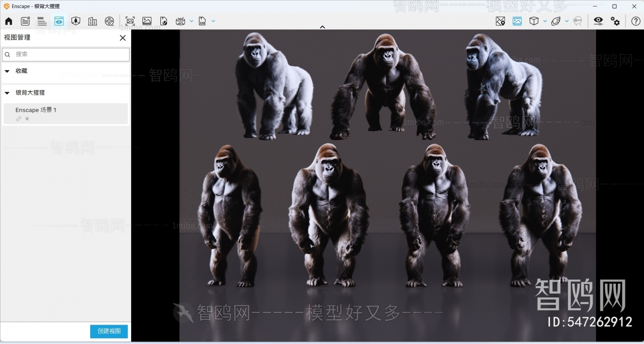Viewport: 644px width, 344px height.
Task: Click the batch rendering image icon
Action: click(147, 21)
